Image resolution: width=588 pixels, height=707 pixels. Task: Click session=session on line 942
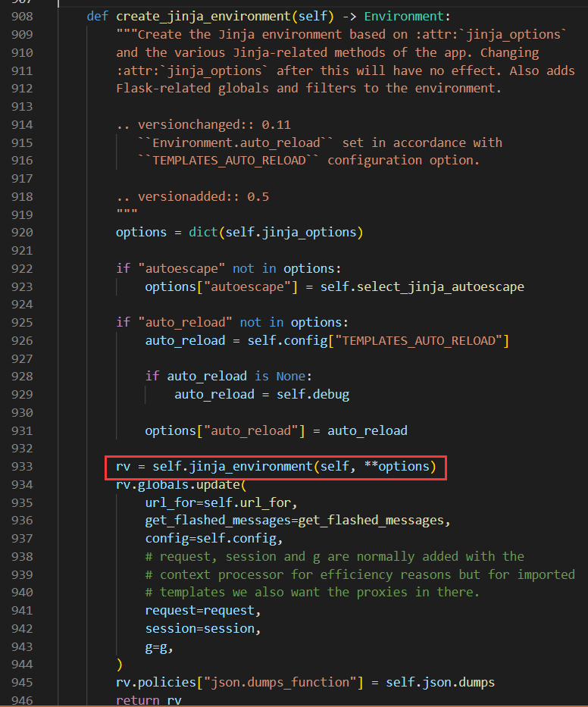coord(200,629)
